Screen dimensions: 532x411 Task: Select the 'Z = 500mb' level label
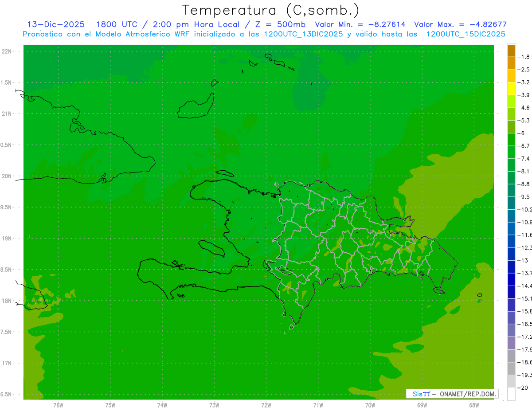tap(280, 24)
